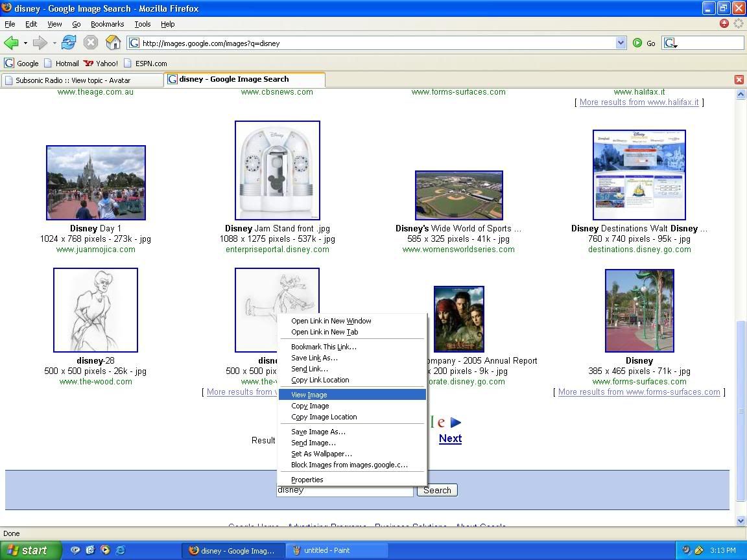Image resolution: width=747 pixels, height=560 pixels.
Task: Select View Image in context menu
Action: [x=352, y=394]
